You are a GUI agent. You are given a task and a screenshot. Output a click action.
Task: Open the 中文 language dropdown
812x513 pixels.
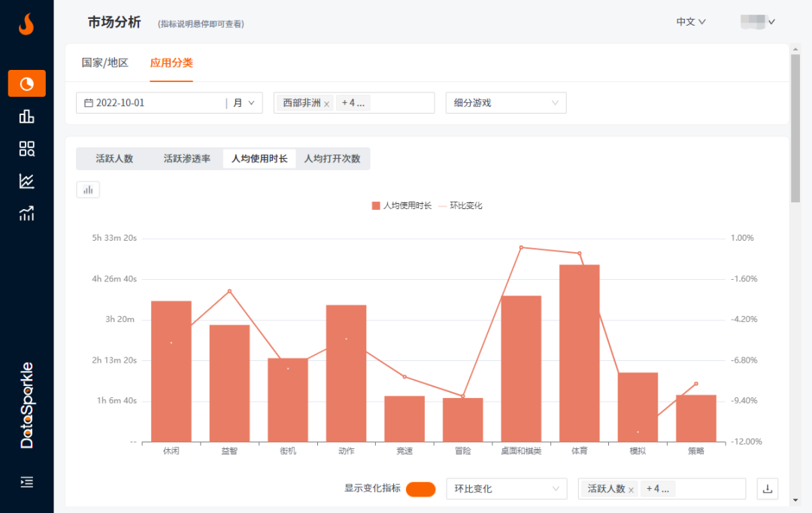coord(690,22)
